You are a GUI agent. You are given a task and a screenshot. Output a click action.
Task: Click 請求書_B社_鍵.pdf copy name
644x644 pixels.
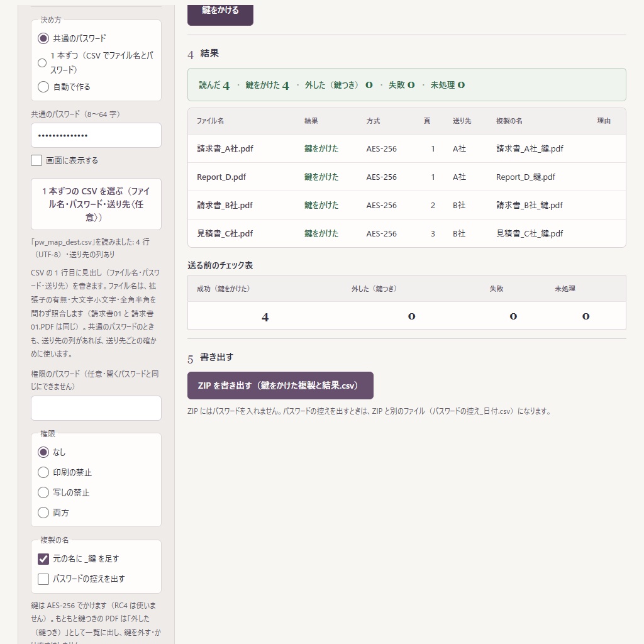click(x=530, y=206)
